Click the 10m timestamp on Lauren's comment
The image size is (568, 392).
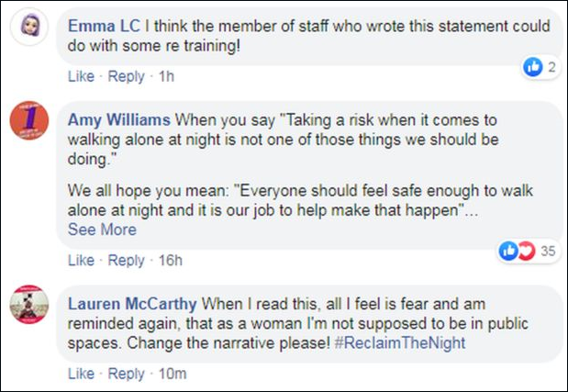pos(172,374)
